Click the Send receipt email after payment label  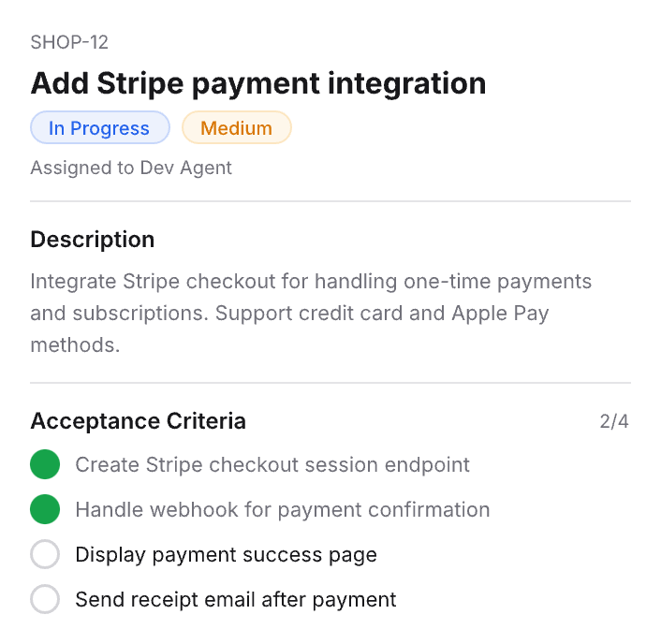coord(236,600)
